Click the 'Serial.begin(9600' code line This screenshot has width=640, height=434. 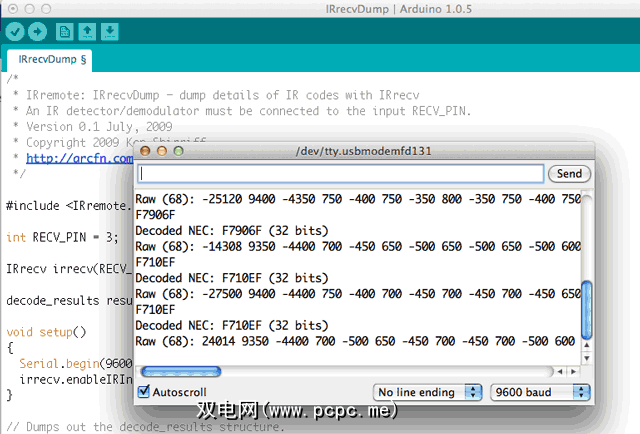click(76, 363)
